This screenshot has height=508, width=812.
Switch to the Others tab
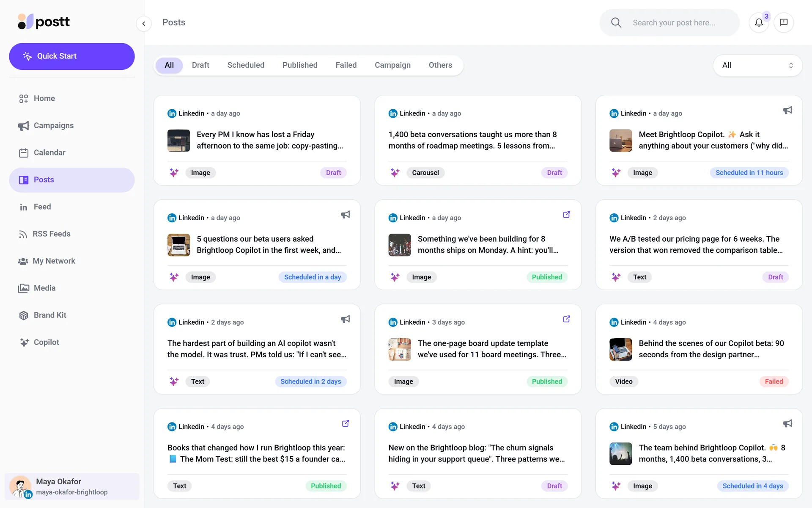coord(440,65)
